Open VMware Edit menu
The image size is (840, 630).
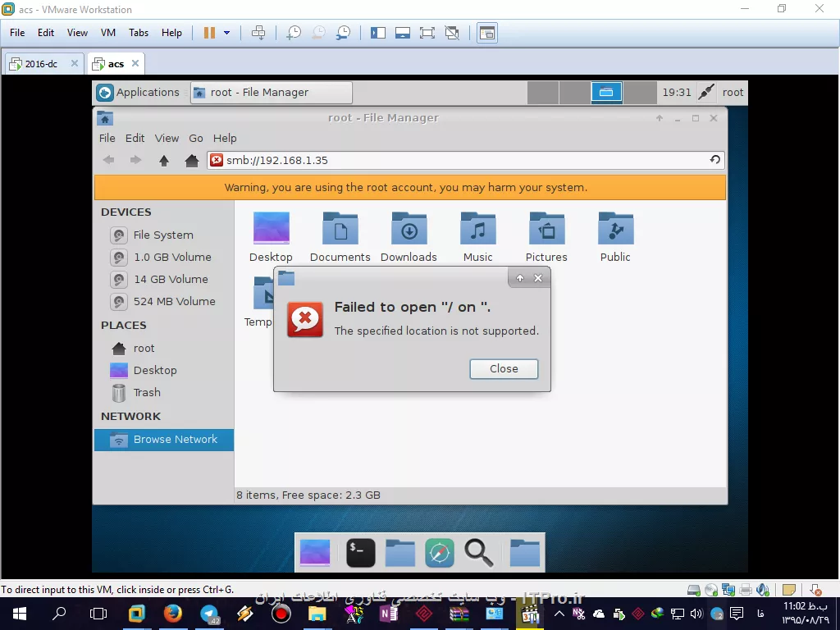click(x=46, y=33)
